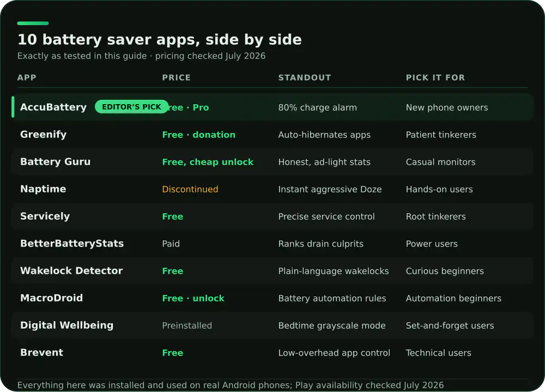Click the PRICE column header
Screen dimensions: 545x392
tap(176, 77)
